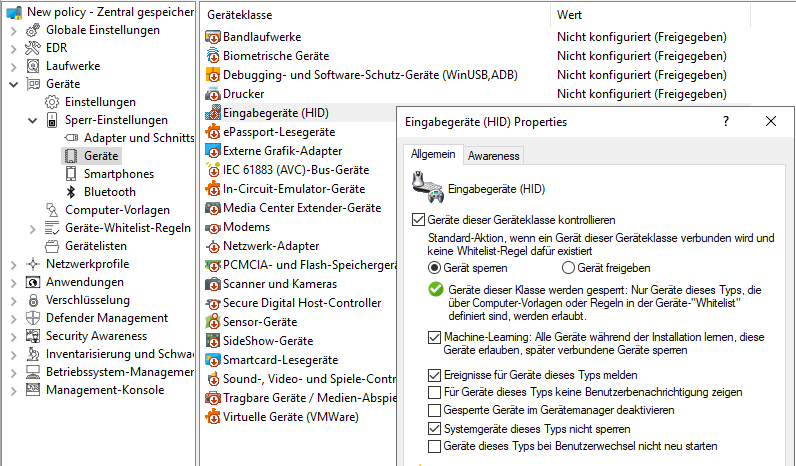Viewport: 796px width, 466px height.
Task: Click the Modems icon in list
Action: [x=213, y=227]
